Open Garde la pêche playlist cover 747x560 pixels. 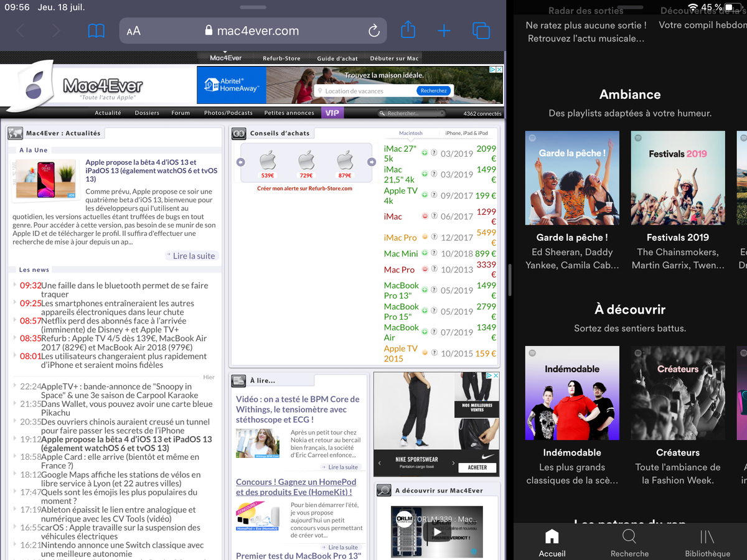[572, 178]
